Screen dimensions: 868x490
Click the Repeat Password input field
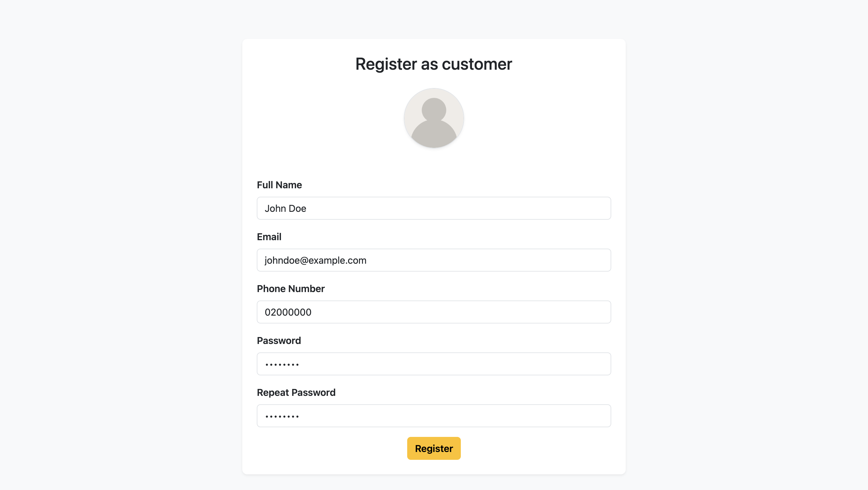pyautogui.click(x=434, y=416)
